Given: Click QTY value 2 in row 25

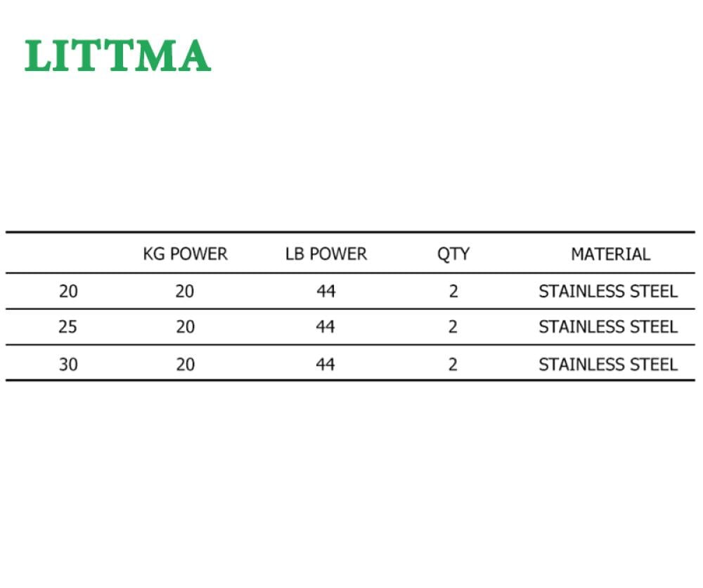Looking at the screenshot, I should coord(453,327).
